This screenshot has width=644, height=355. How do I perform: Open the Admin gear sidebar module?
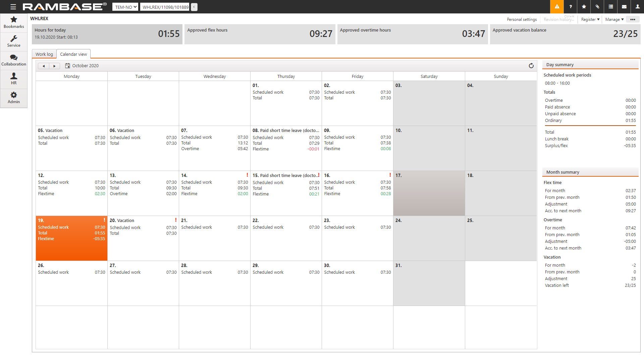tap(14, 98)
